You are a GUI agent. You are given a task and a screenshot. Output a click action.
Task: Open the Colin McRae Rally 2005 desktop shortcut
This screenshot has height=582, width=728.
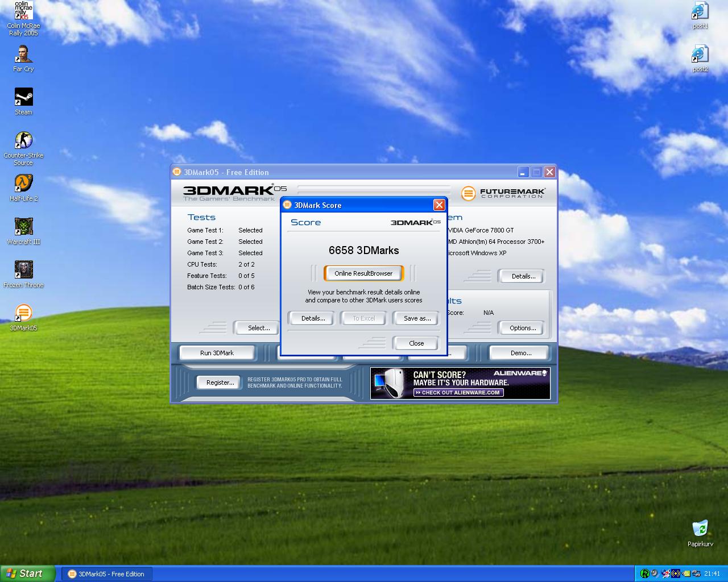[x=23, y=19]
